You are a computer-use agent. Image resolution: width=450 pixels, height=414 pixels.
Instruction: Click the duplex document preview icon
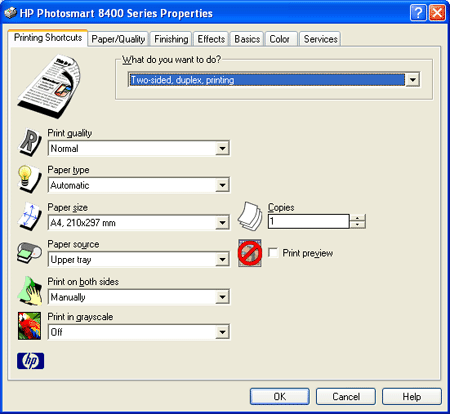pos(49,86)
